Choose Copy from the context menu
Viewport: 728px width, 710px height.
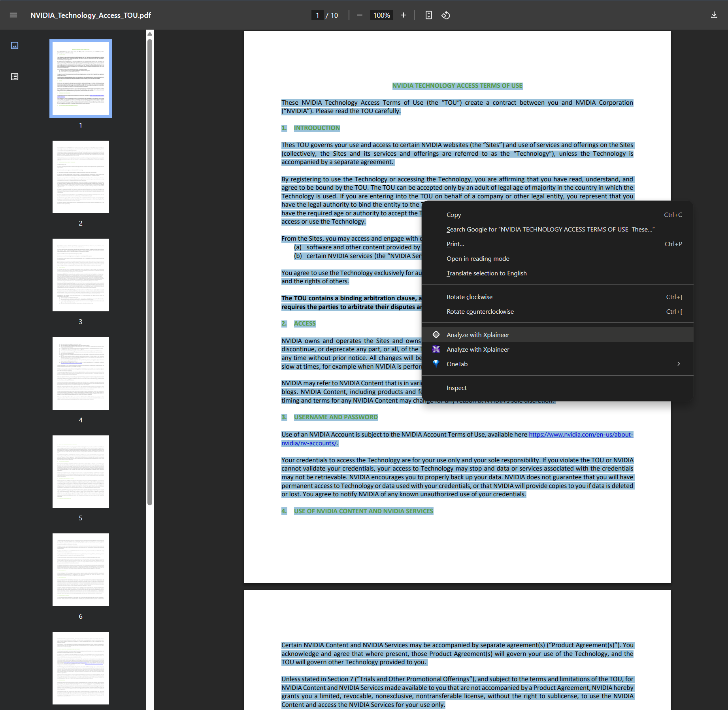(557, 215)
